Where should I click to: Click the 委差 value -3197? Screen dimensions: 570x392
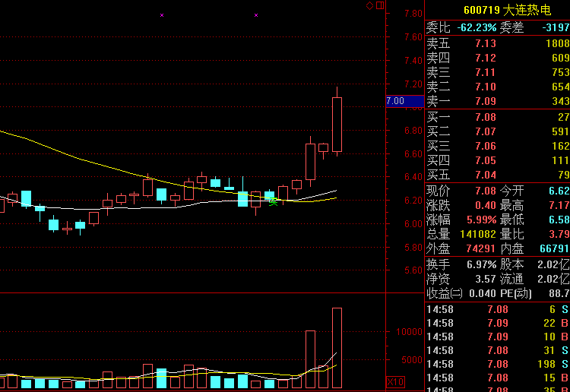coord(556,27)
